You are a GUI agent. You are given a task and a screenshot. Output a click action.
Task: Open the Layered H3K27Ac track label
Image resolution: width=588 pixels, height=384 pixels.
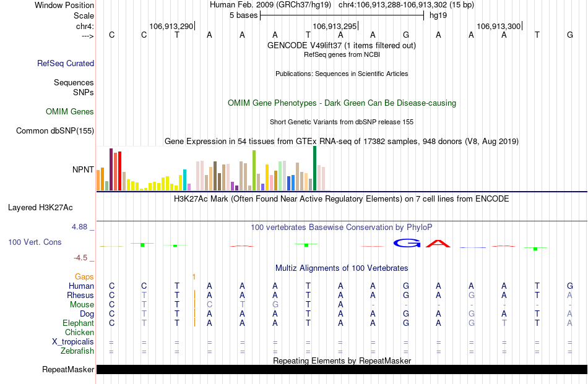40,208
